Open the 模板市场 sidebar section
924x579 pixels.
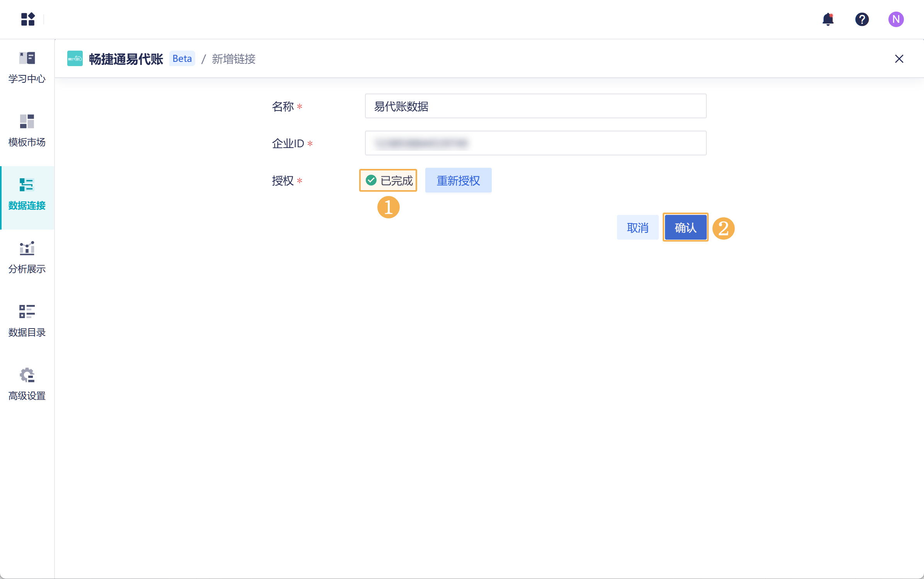pyautogui.click(x=26, y=131)
